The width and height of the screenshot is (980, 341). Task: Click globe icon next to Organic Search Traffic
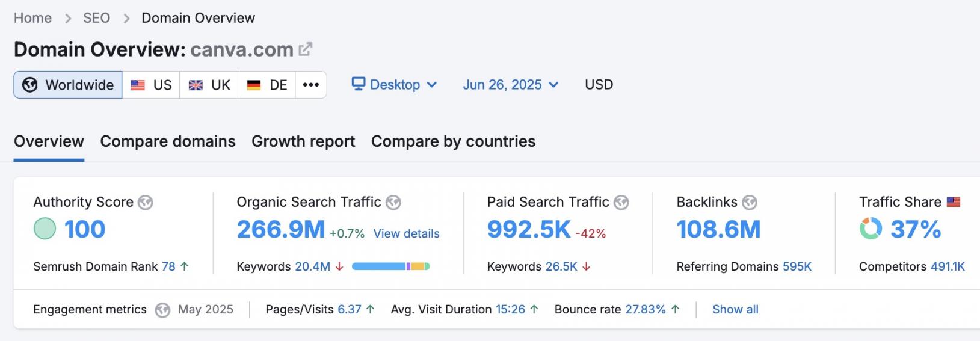[x=393, y=203]
